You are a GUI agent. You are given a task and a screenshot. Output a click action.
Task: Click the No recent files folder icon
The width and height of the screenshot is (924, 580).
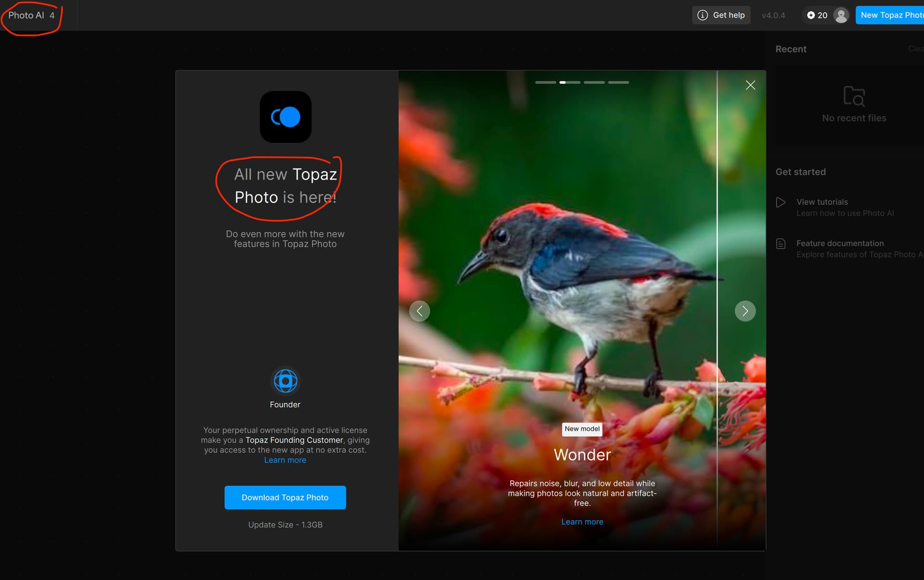tap(854, 96)
